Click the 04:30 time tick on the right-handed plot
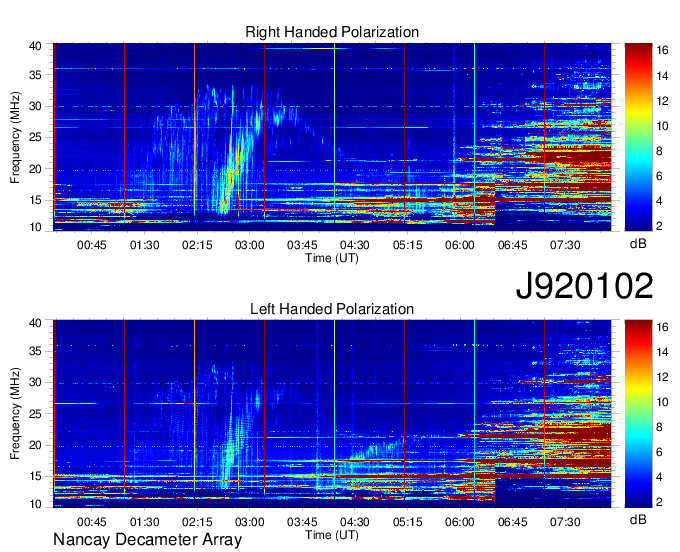 coord(354,245)
